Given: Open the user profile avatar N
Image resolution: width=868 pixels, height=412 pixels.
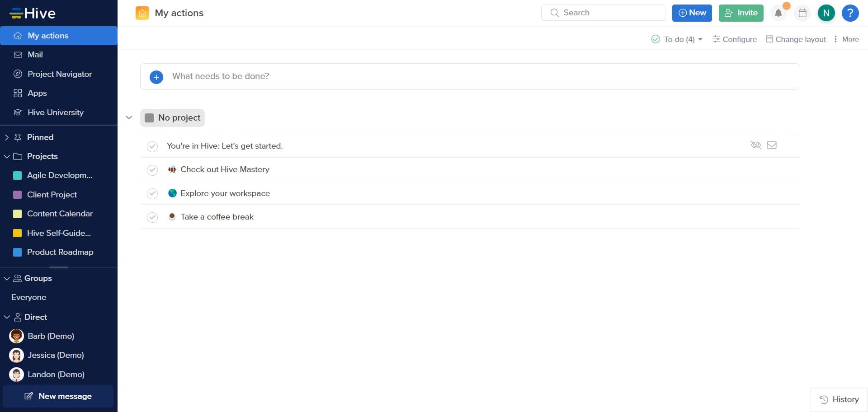Looking at the screenshot, I should (826, 13).
